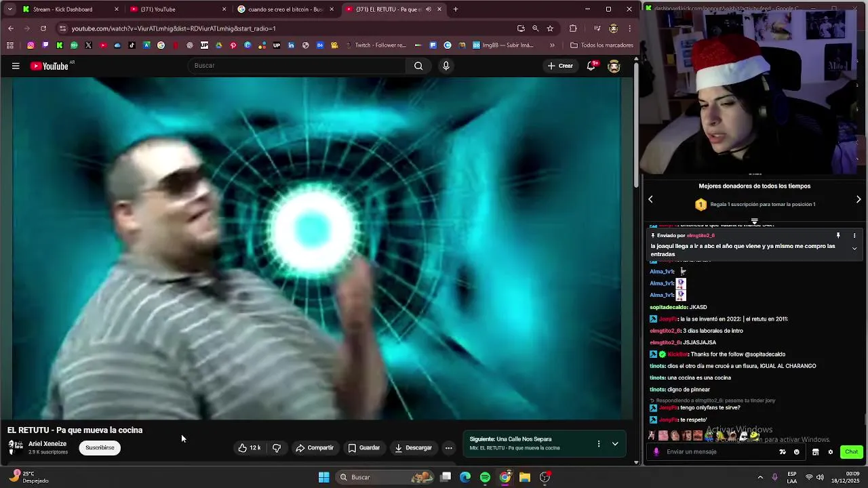Image resolution: width=868 pixels, height=488 pixels.
Task: Switch to the Stream - Kick Dashboard tab
Action: coord(71,9)
